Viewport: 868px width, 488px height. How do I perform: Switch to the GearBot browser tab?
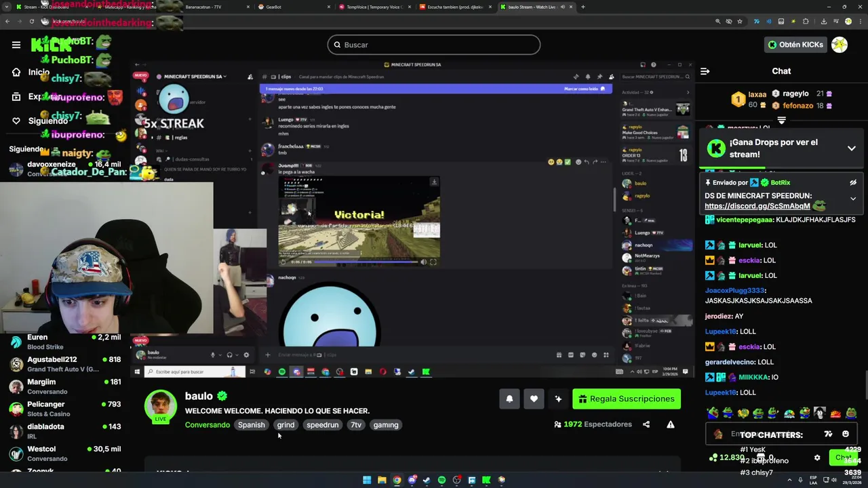(293, 7)
